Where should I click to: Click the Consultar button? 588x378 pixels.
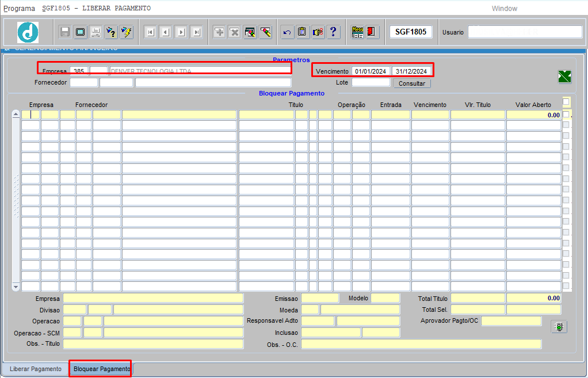pos(412,83)
